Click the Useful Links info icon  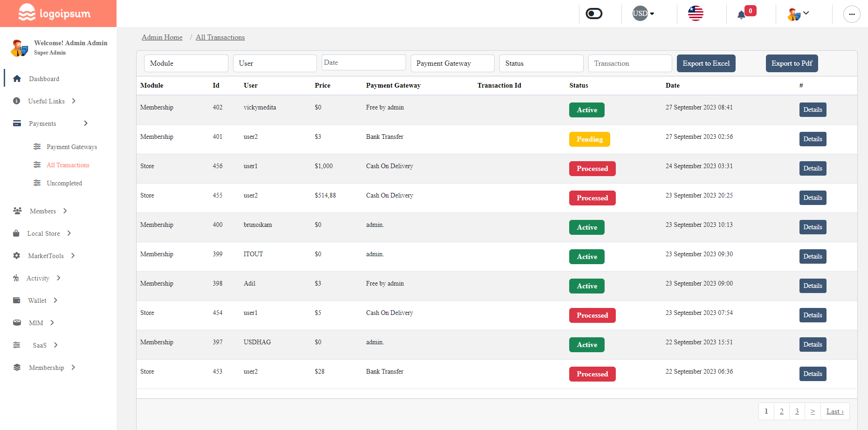[x=17, y=101]
